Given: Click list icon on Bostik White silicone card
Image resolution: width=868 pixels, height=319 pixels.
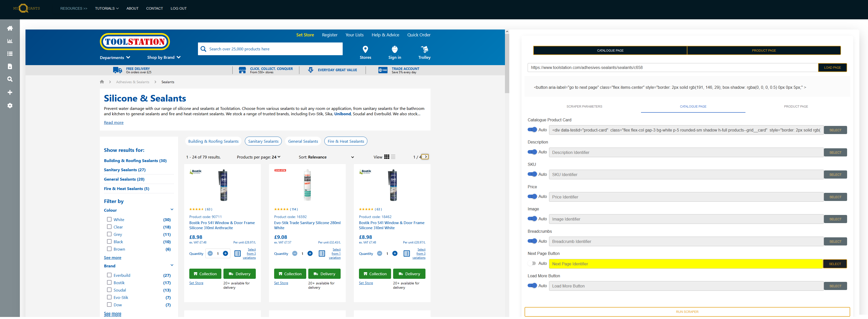Looking at the screenshot, I should tap(407, 254).
